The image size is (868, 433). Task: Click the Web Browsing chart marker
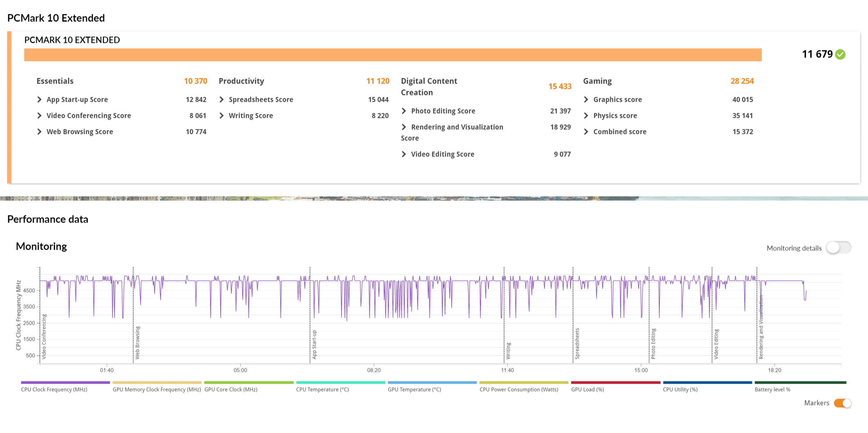click(137, 343)
